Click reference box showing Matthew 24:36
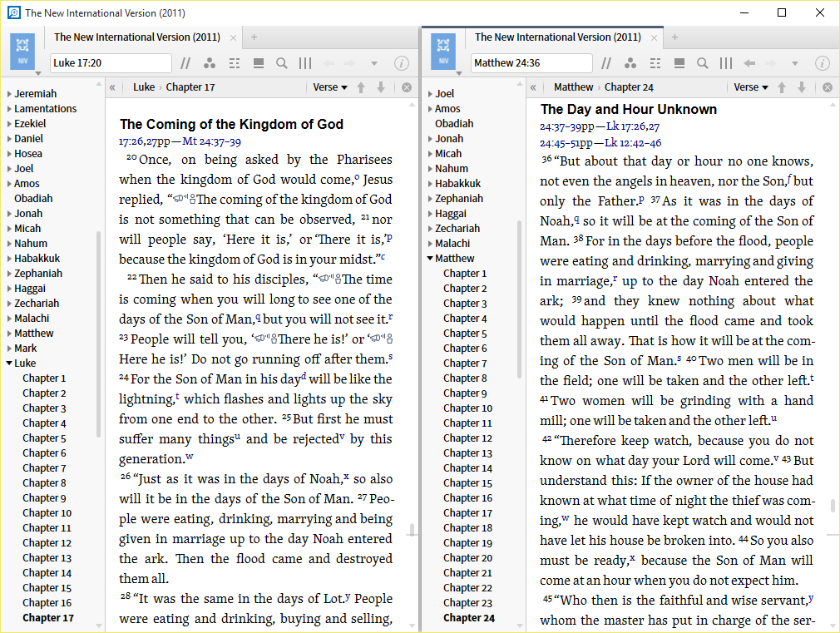The width and height of the screenshot is (840, 633). (532, 63)
